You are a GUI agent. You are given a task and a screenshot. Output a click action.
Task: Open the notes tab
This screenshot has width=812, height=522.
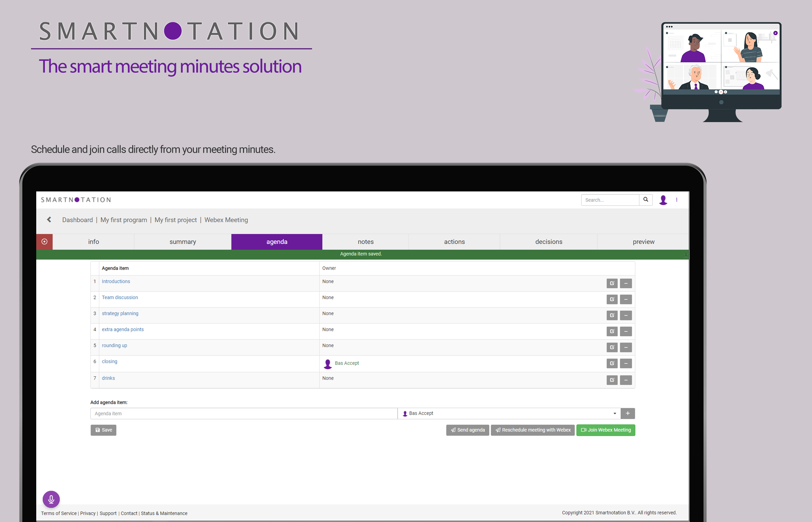coord(365,242)
